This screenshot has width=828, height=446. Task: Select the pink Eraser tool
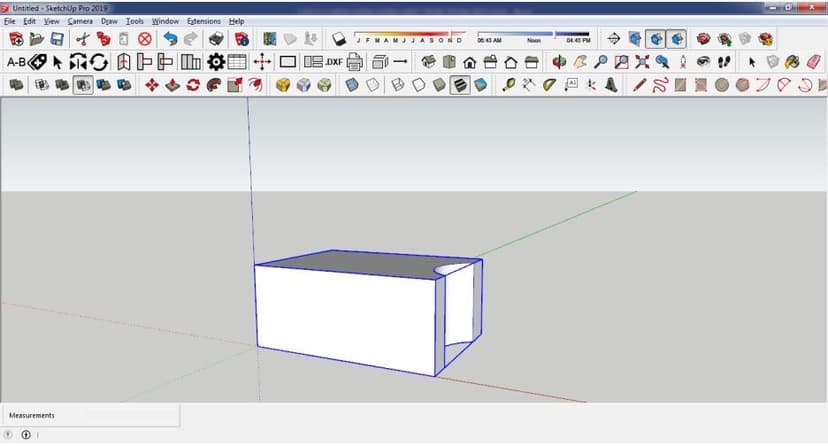point(813,62)
